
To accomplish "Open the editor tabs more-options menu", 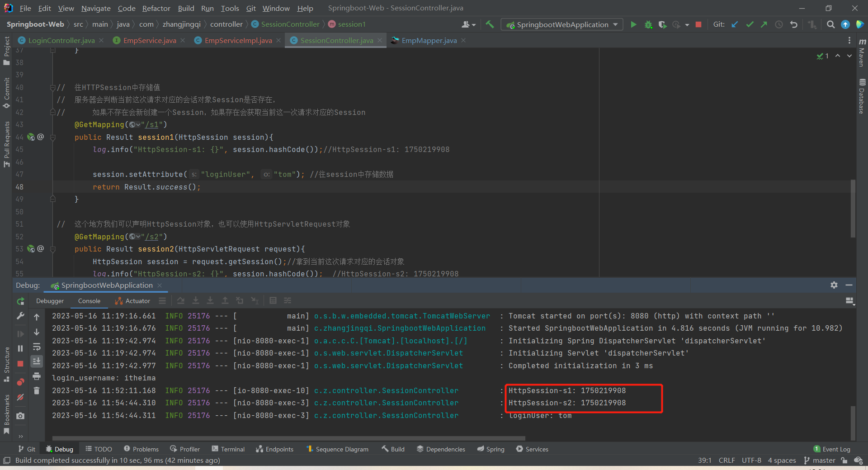I will pos(849,40).
